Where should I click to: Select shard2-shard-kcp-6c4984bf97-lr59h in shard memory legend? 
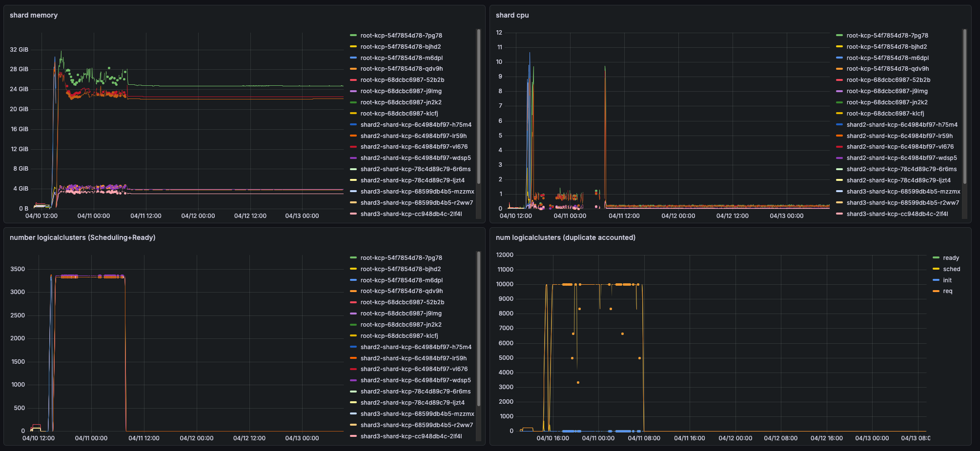pos(413,136)
